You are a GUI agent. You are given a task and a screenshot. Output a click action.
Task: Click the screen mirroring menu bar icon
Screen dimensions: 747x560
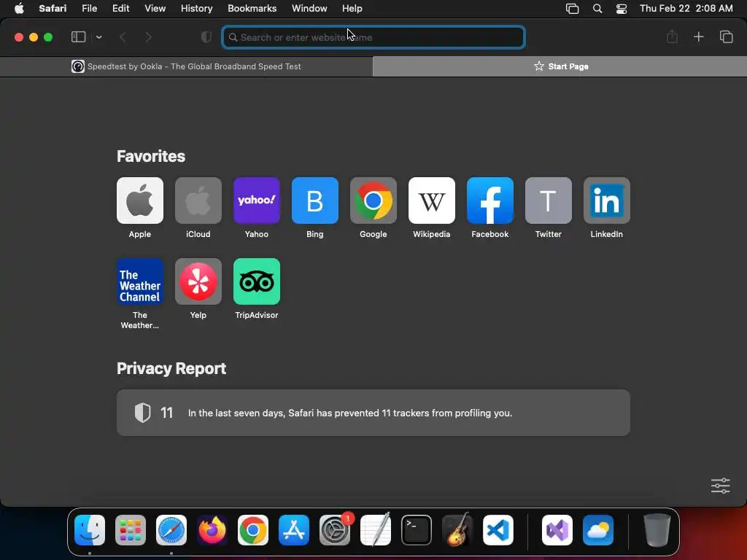(x=572, y=9)
